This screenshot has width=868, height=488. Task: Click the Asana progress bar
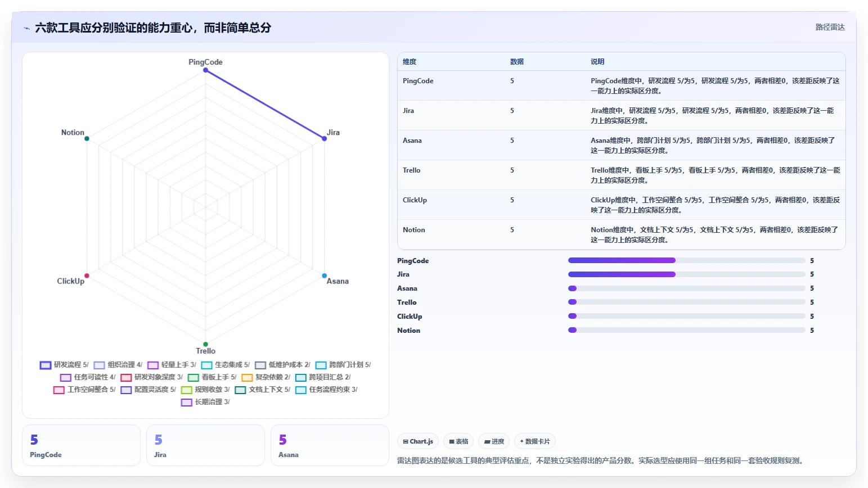click(x=687, y=288)
